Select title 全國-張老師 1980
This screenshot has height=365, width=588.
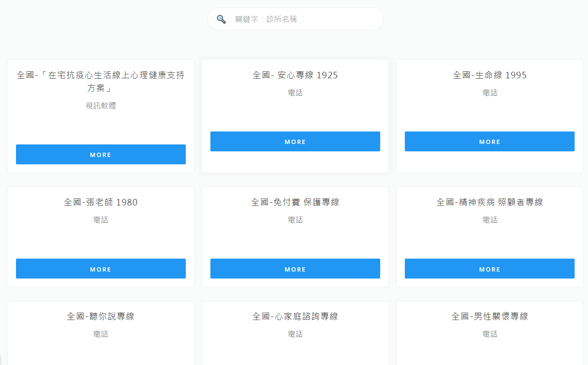pos(101,202)
